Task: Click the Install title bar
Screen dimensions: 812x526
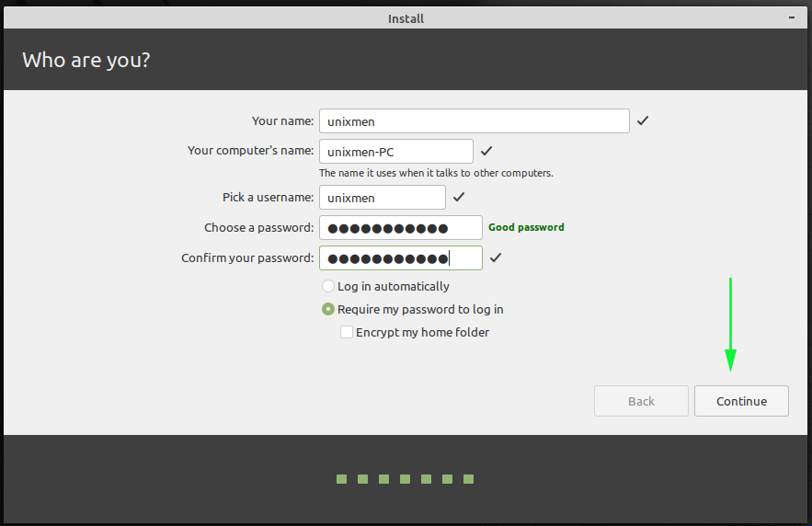Action: pyautogui.click(x=406, y=18)
